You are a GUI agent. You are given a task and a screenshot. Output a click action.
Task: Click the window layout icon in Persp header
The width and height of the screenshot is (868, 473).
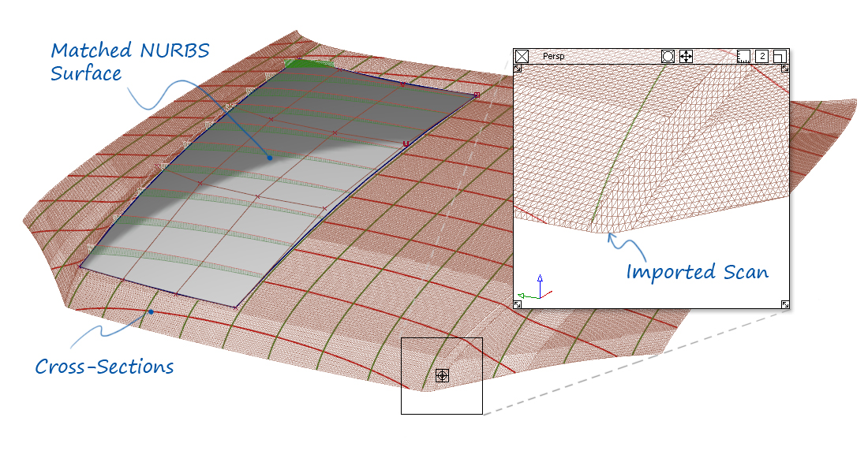pos(780,57)
